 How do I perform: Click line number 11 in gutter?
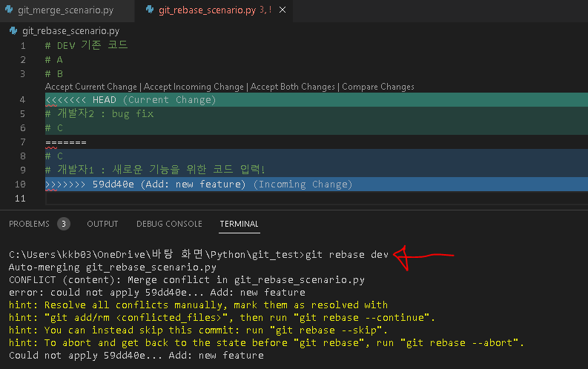[x=20, y=199]
